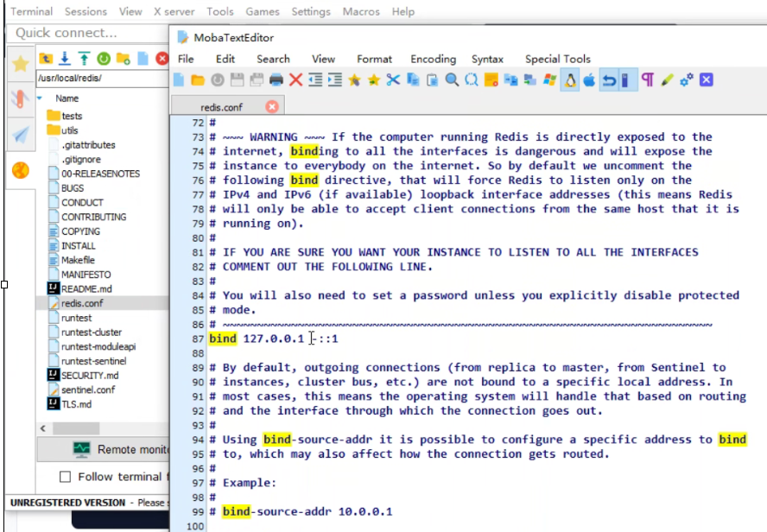Open the Format menu in MobaTextEditor
This screenshot has height=532, width=767.
pos(374,60)
